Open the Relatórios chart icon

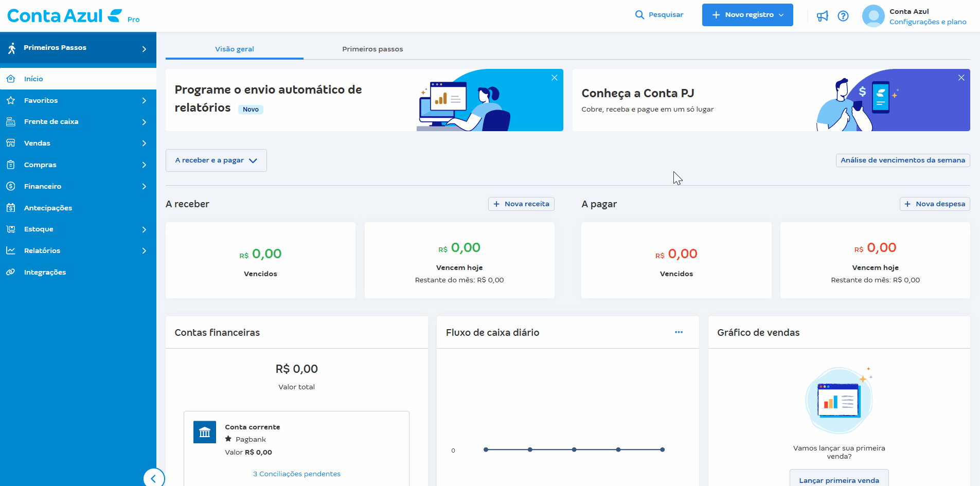[11, 250]
